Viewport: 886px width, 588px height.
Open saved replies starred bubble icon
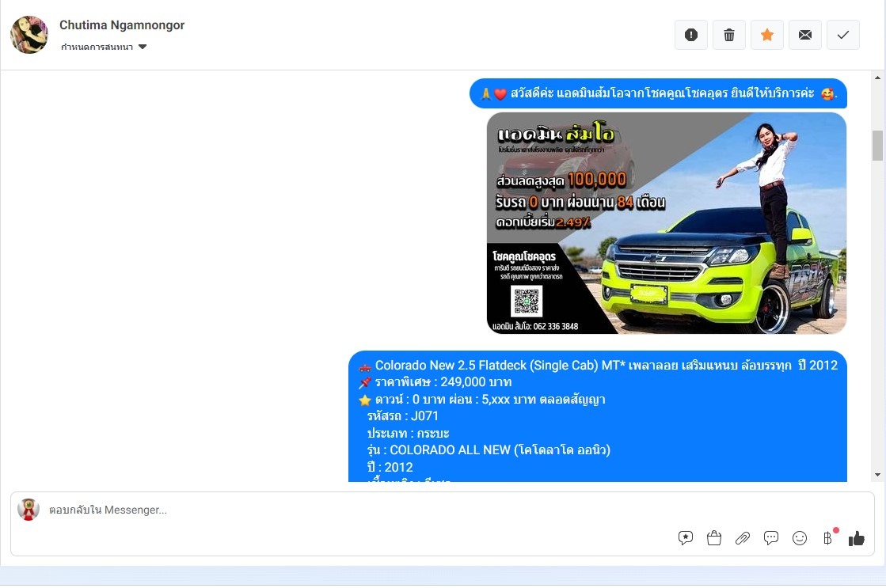pyautogui.click(x=686, y=537)
